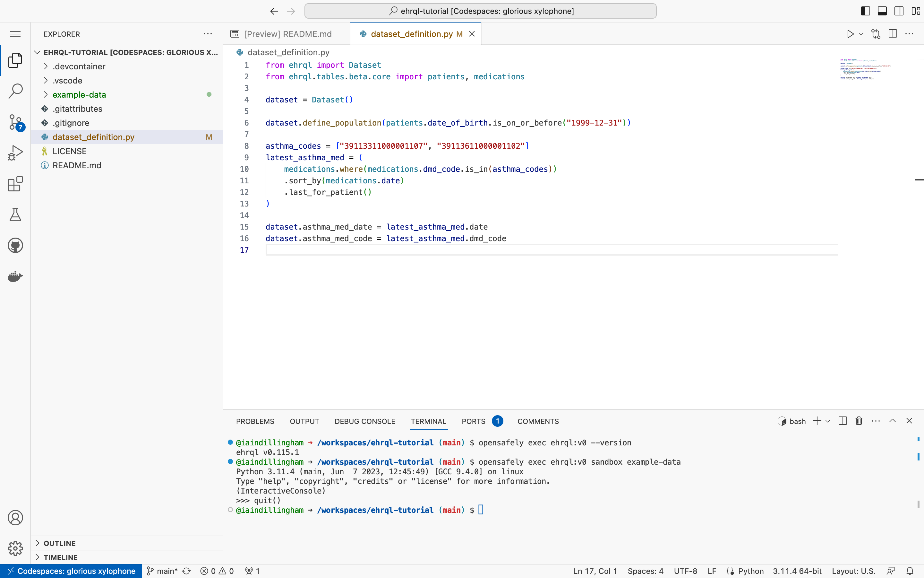Switch to the Comments panel tab
924x578 pixels.
click(x=538, y=421)
